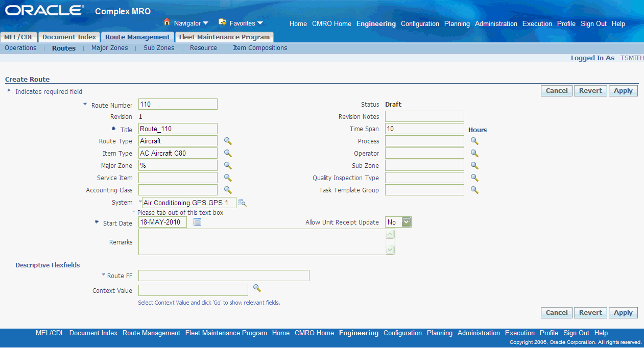644x348 pixels.
Task: Open the top Help link
Action: click(618, 24)
